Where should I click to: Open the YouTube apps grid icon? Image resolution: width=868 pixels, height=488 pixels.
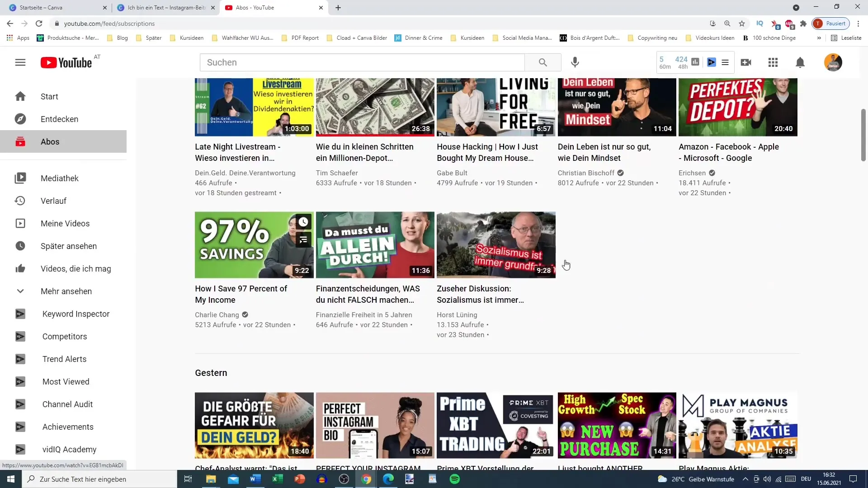tap(773, 62)
